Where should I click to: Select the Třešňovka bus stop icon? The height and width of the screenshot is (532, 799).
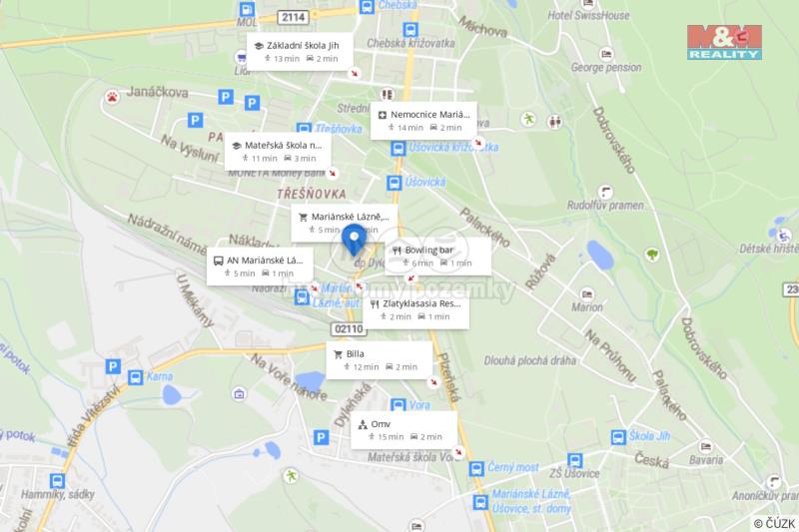point(304,129)
